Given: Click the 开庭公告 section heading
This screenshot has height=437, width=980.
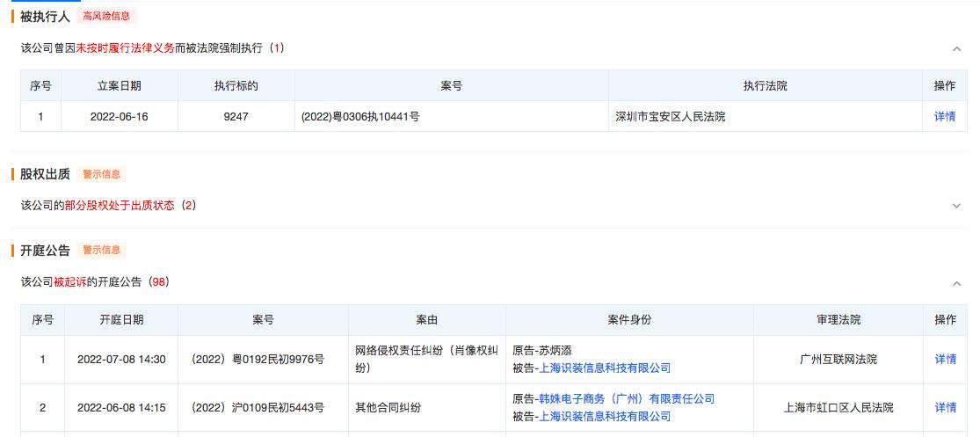Looking at the screenshot, I should [45, 251].
